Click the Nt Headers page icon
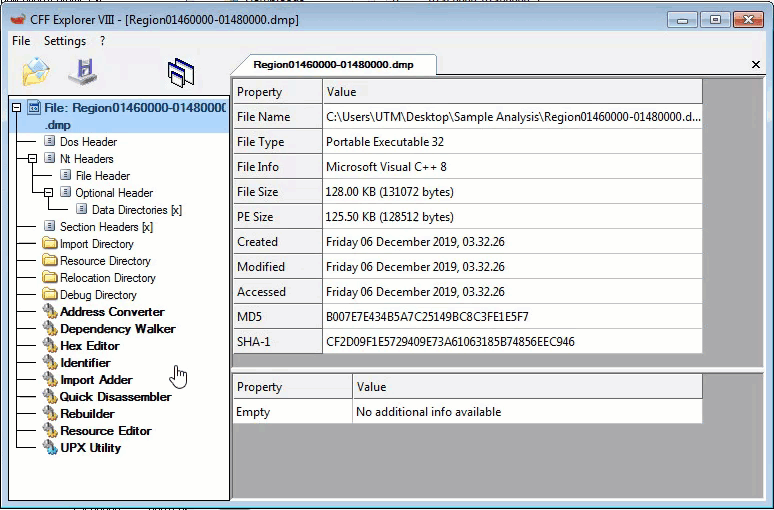 coord(49,158)
